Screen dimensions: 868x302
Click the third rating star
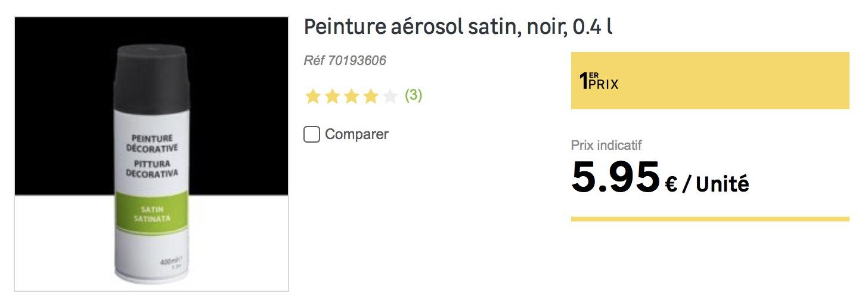pyautogui.click(x=351, y=96)
